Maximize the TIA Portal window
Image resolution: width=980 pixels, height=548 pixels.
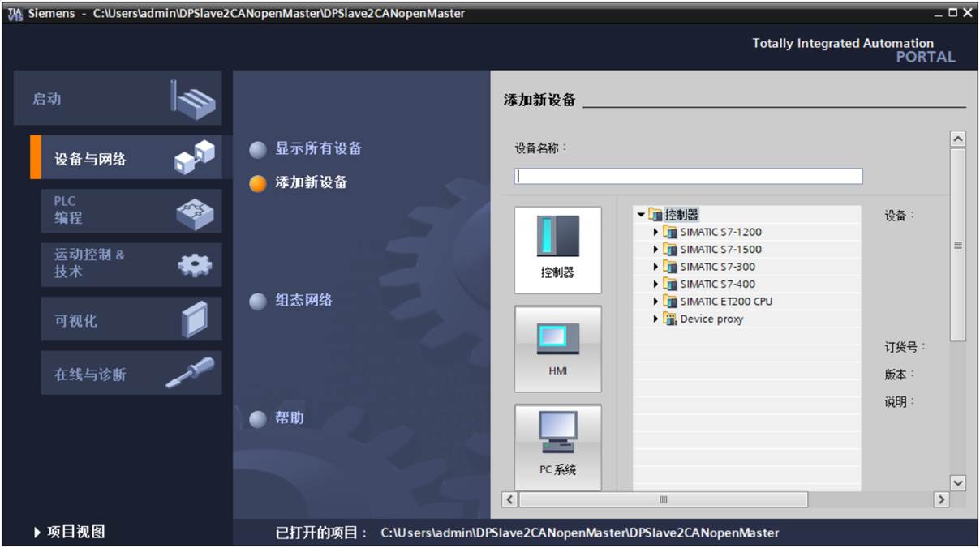pos(953,13)
